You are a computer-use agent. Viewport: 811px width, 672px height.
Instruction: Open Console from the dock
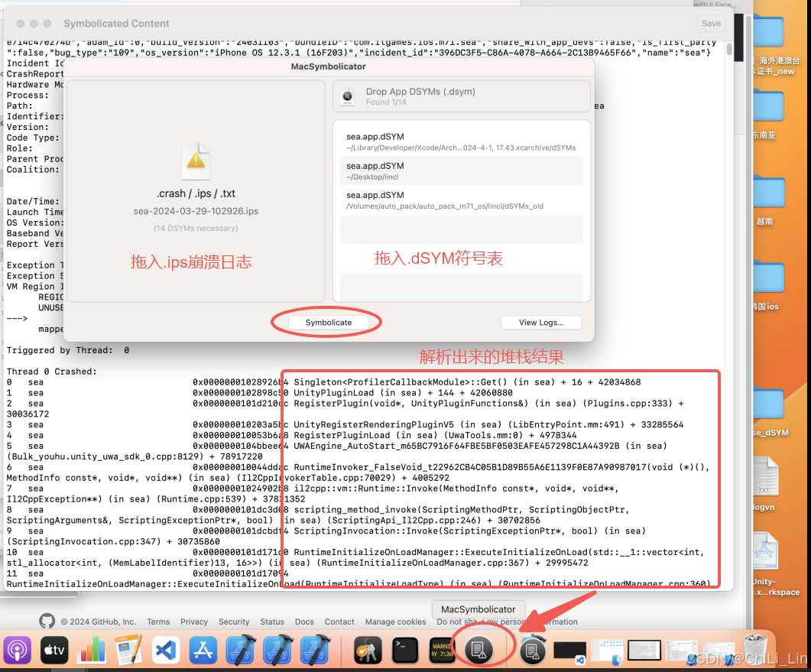click(x=443, y=650)
